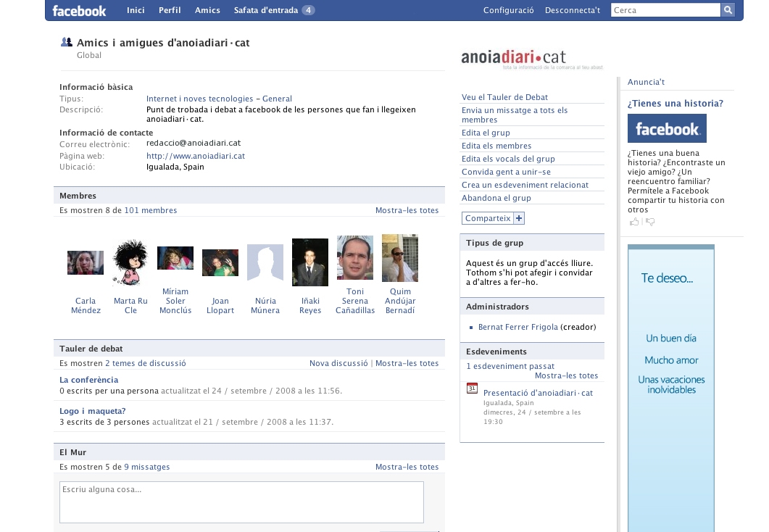This screenshot has height=532, width=769.
Task: Click the plus icon beside Comparteix
Action: click(519, 218)
